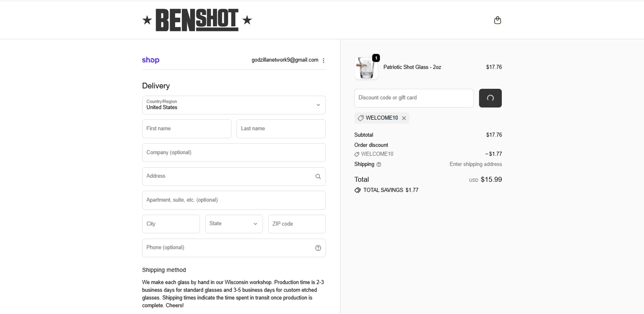The height and width of the screenshot is (314, 644).
Task: Click the Patriotic Shot Glass - 2oz title
Action: [x=412, y=67]
